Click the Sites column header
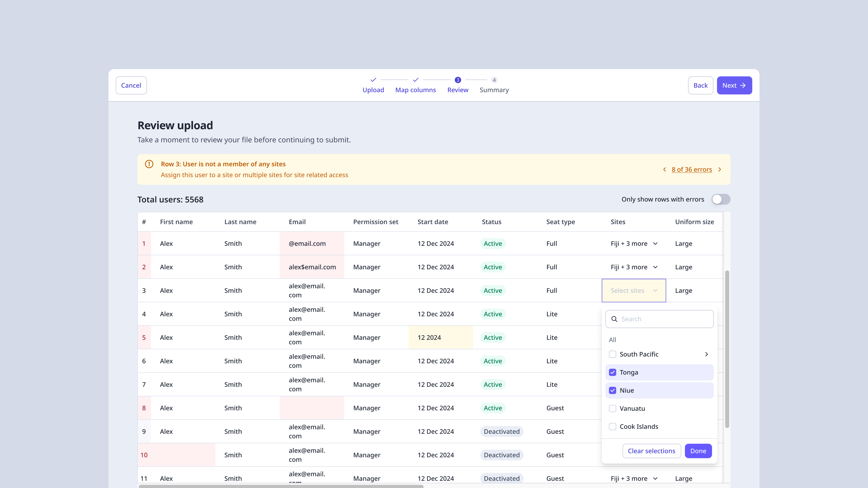The height and width of the screenshot is (488, 868). coord(618,222)
